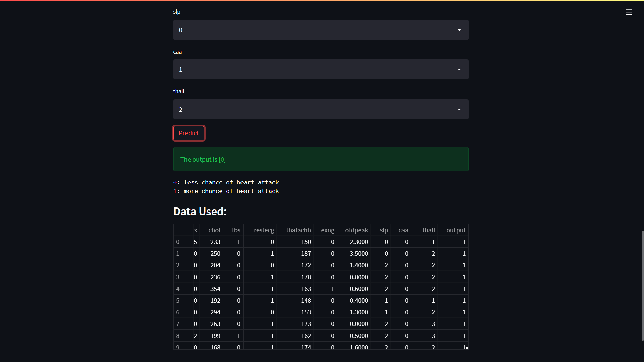Viewport: 644px width, 362px height.
Task: Click the slp dropdown arrow
Action: click(x=459, y=30)
